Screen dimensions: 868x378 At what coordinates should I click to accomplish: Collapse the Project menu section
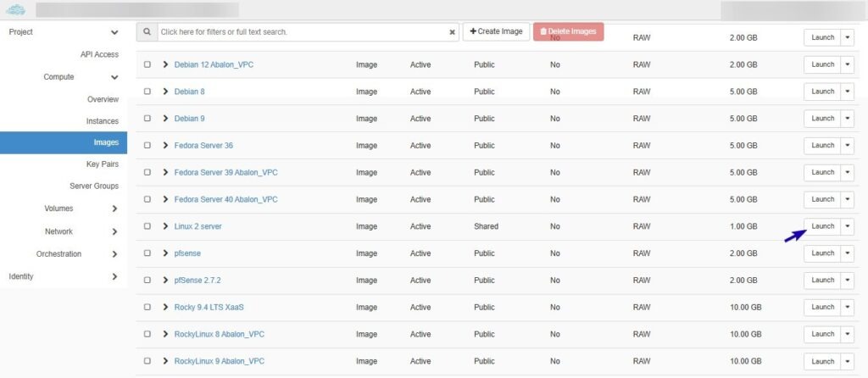point(114,33)
